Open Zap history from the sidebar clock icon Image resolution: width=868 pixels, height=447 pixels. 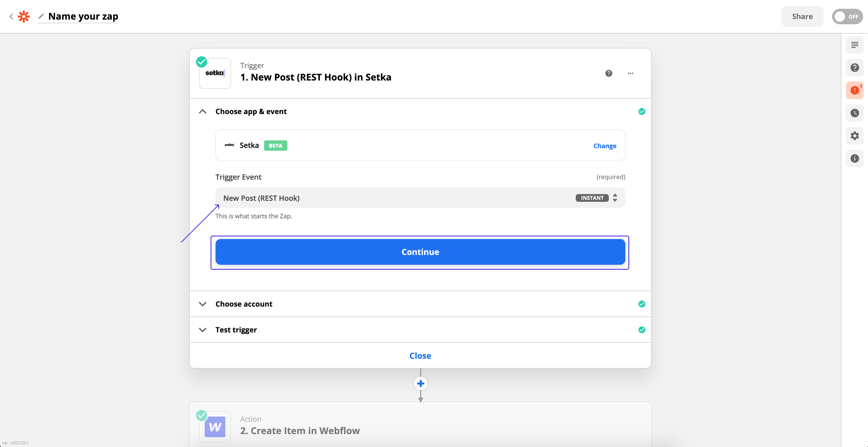click(855, 113)
